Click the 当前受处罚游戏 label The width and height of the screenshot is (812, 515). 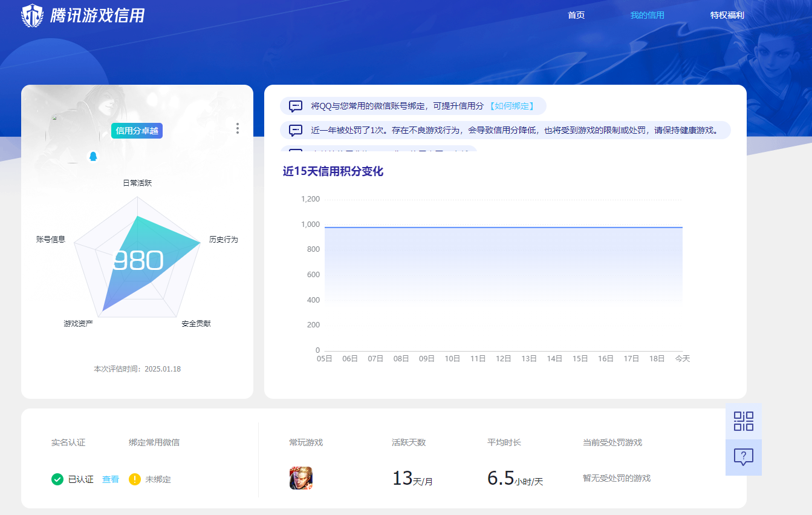(x=612, y=442)
